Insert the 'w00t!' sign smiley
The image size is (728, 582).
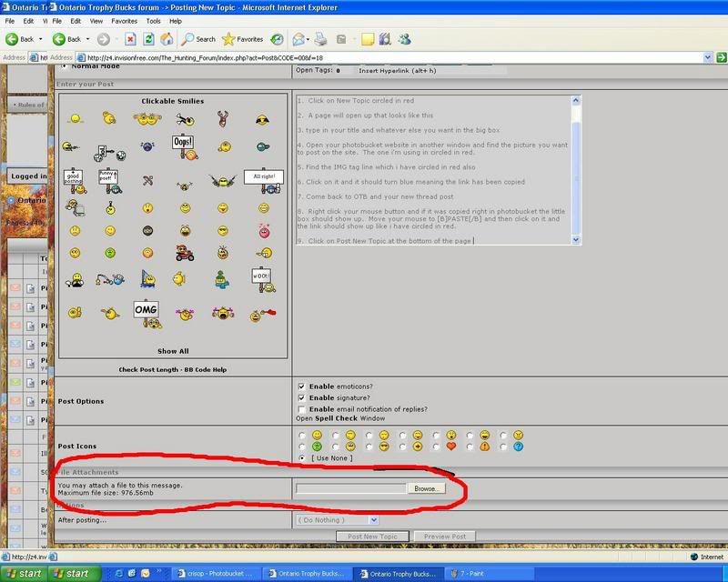[x=263, y=279]
